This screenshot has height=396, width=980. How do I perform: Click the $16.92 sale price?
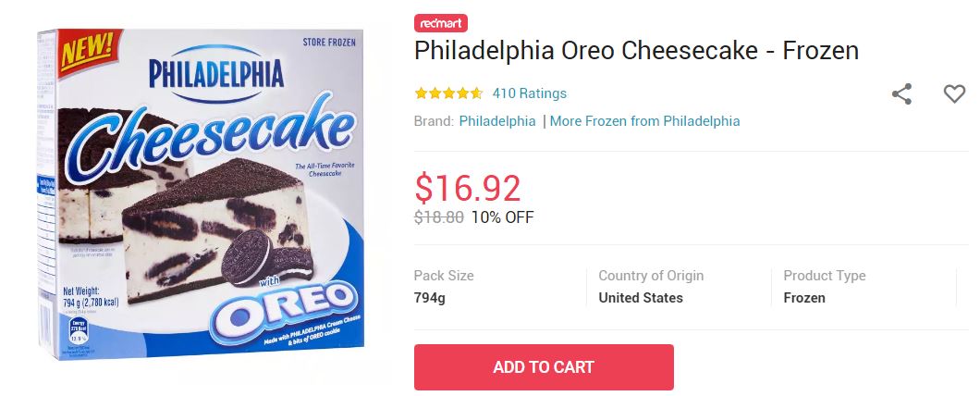click(468, 188)
